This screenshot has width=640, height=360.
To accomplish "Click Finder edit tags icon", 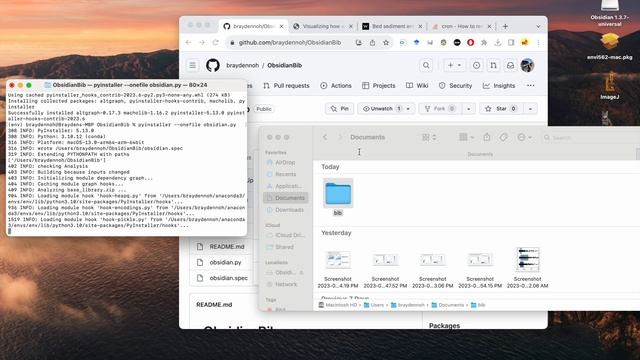I will (503, 137).
